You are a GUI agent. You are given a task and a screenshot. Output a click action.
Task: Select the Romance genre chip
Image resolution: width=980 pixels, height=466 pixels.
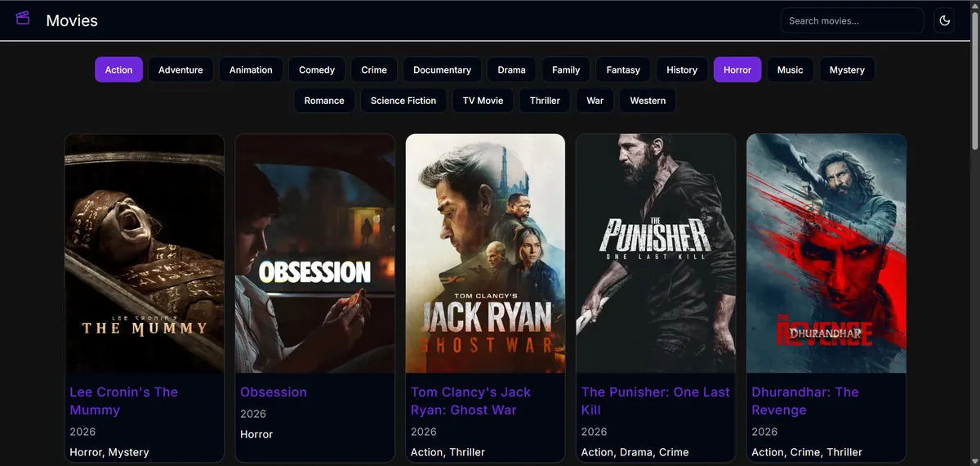point(324,100)
